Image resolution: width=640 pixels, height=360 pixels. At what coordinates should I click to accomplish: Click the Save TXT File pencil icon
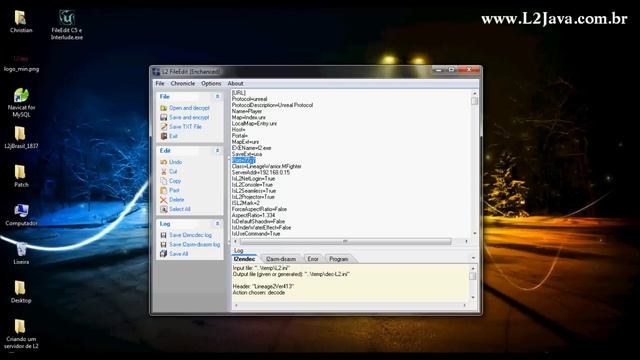[164, 127]
